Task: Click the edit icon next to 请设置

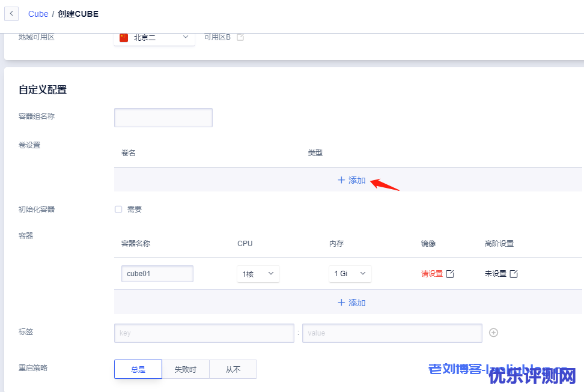Action: click(450, 274)
